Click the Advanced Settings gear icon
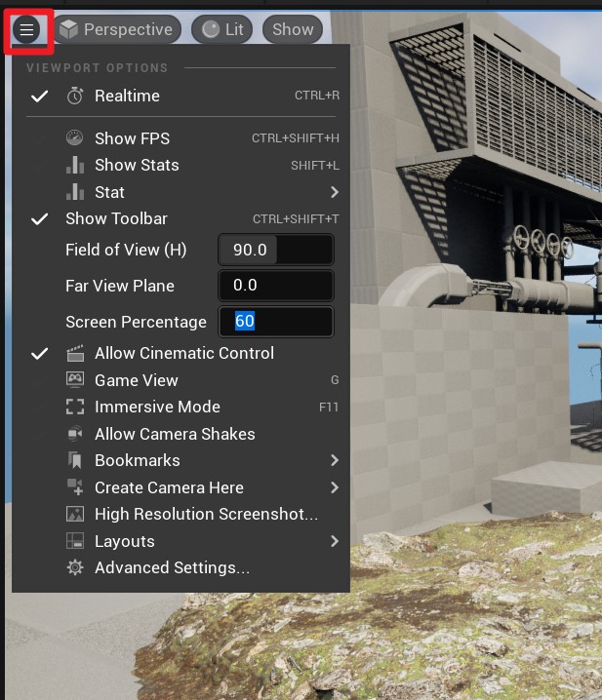 click(75, 567)
